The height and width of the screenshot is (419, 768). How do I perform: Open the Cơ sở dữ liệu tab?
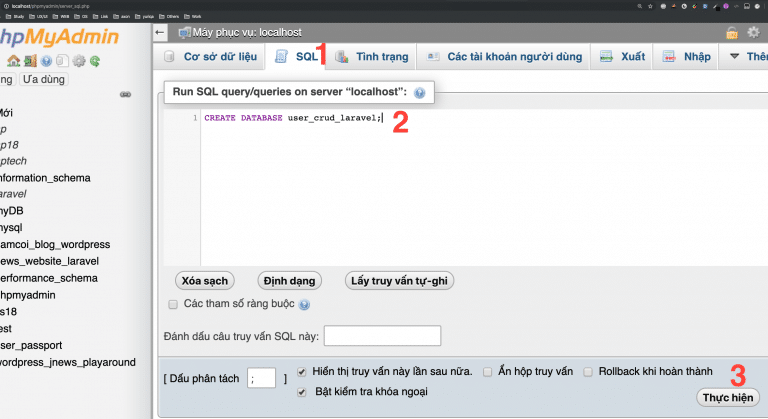point(210,56)
